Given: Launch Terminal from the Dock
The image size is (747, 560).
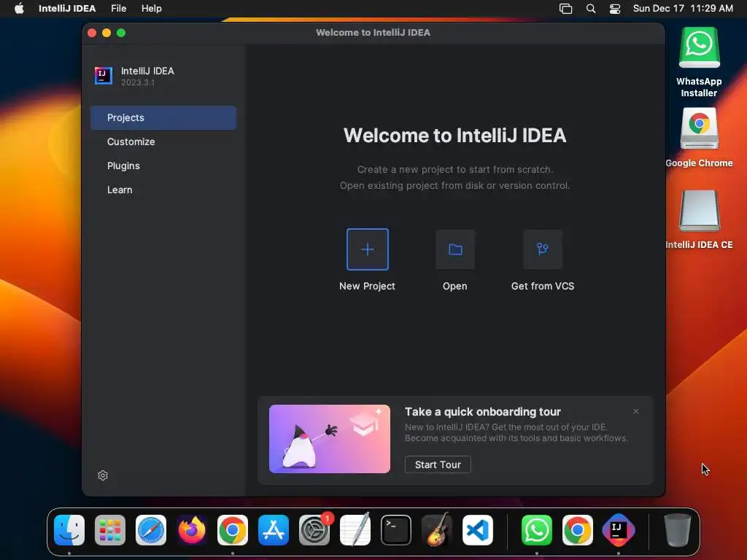Looking at the screenshot, I should 396,530.
